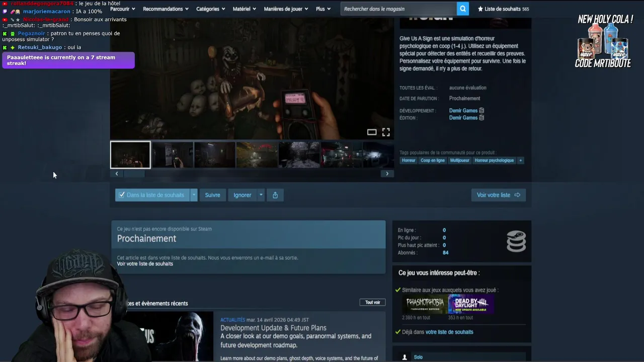Image resolution: width=644 pixels, height=362 pixels.
Task: Expand the Catégories menu
Action: tap(211, 9)
